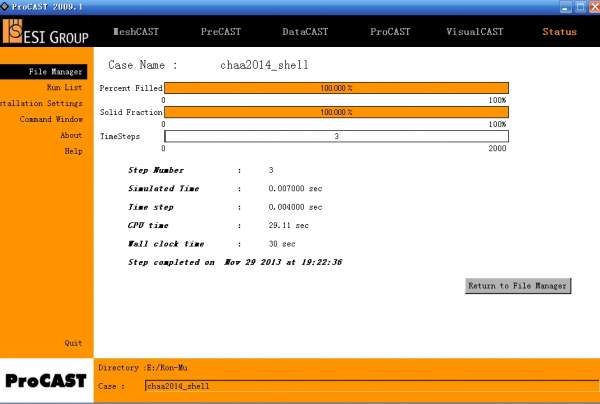
Task: Click the CPU time value 29.11 sec
Action: click(x=289, y=225)
